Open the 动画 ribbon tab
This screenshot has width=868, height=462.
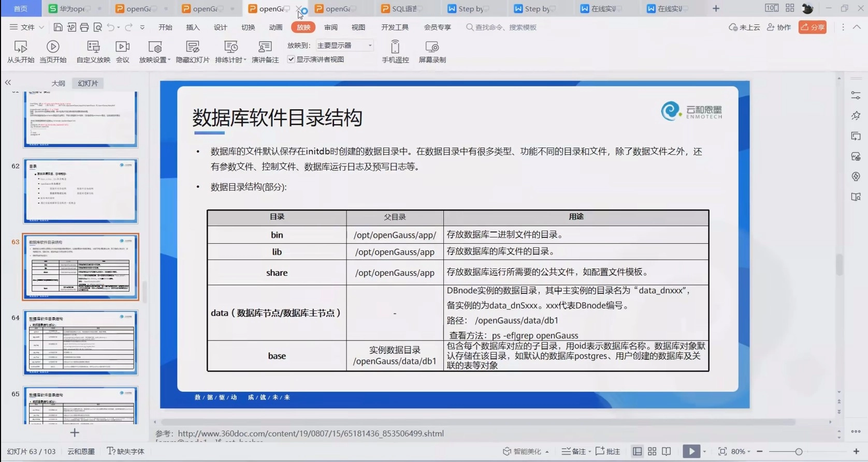276,27
